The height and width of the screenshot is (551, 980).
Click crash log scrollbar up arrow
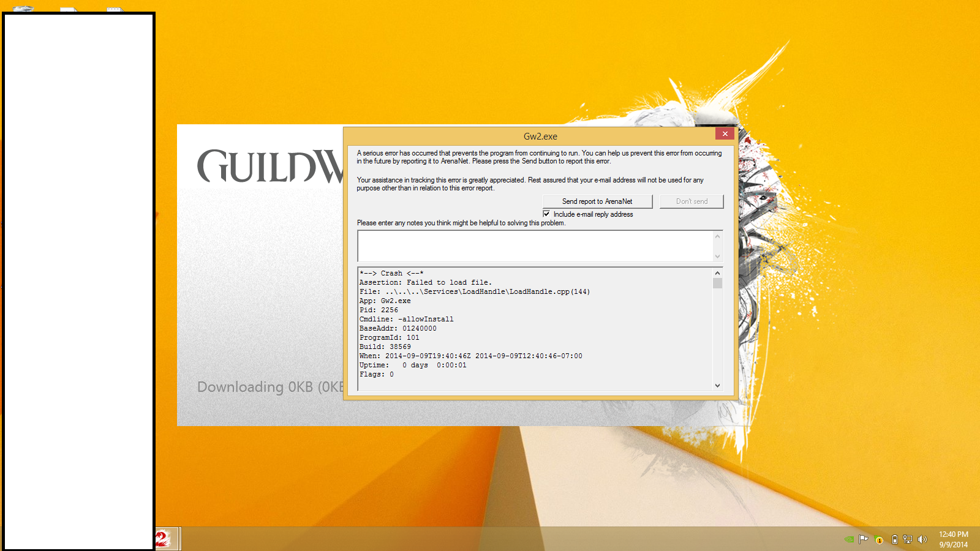(x=717, y=273)
